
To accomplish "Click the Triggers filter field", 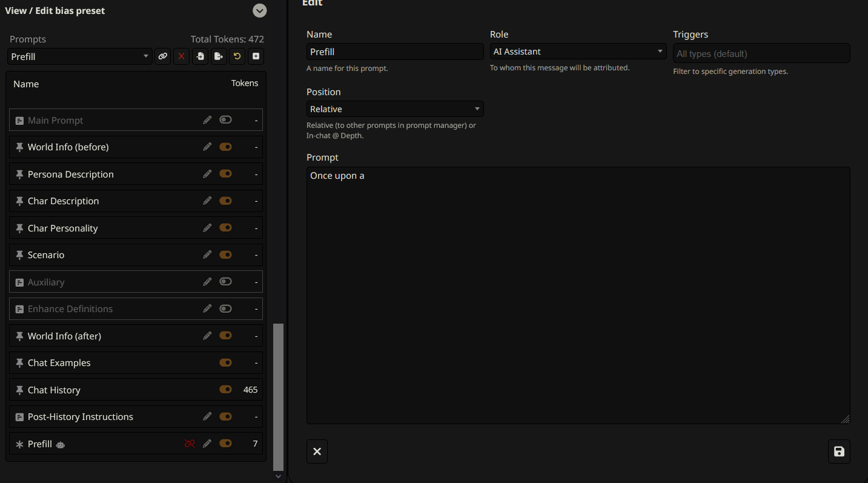I will [761, 53].
